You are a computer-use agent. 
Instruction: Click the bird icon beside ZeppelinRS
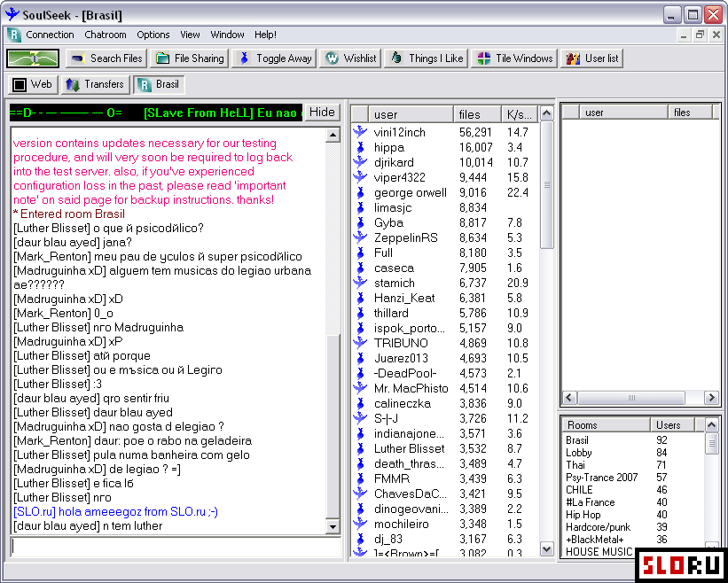coord(360,238)
